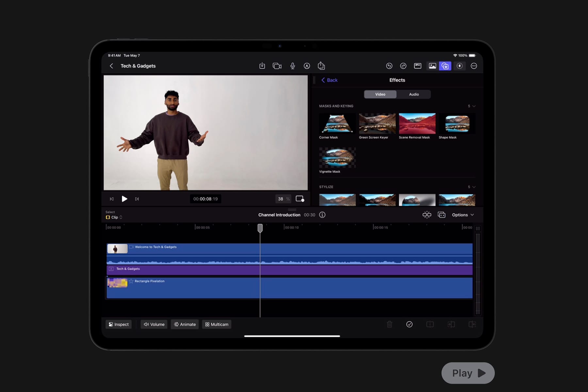Toggle the timeline snapping icon
The width and height of the screenshot is (588, 392).
(x=427, y=215)
